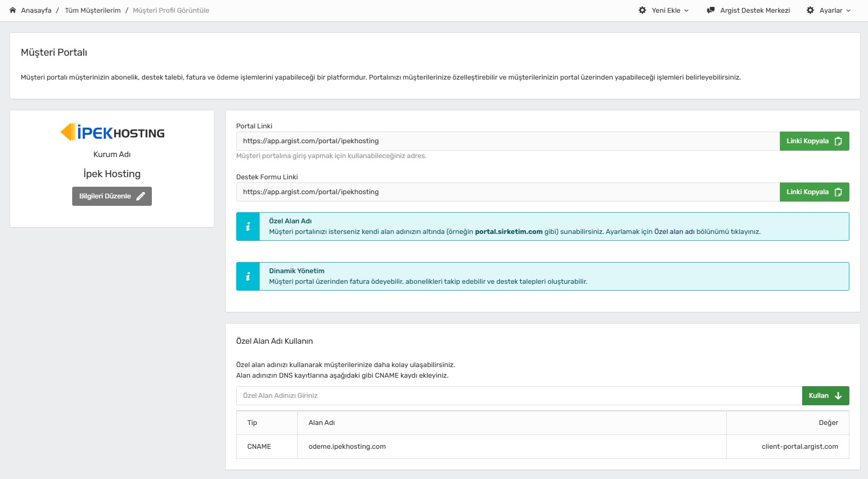
Task: Open the Ayarlar dropdown menu
Action: tap(835, 10)
